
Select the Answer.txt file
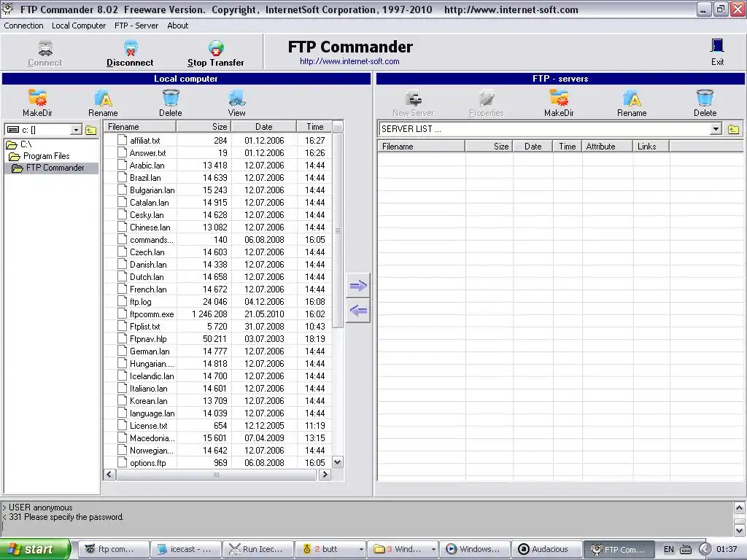coord(147,153)
